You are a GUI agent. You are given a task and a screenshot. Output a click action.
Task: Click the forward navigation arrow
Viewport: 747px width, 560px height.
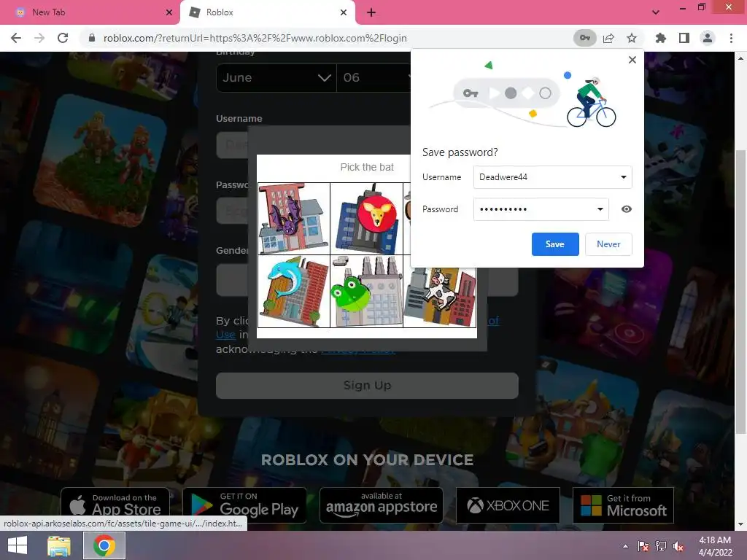(x=39, y=38)
